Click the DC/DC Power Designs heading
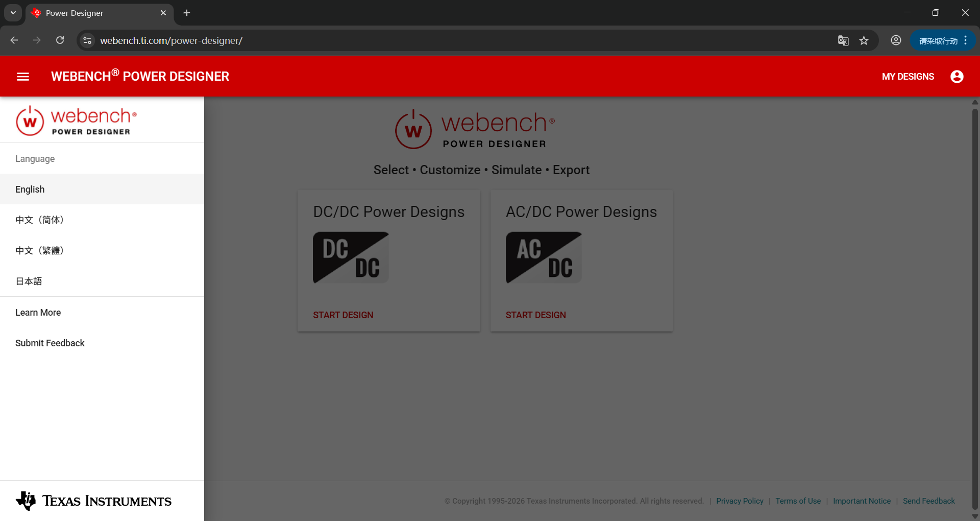 pos(389,212)
